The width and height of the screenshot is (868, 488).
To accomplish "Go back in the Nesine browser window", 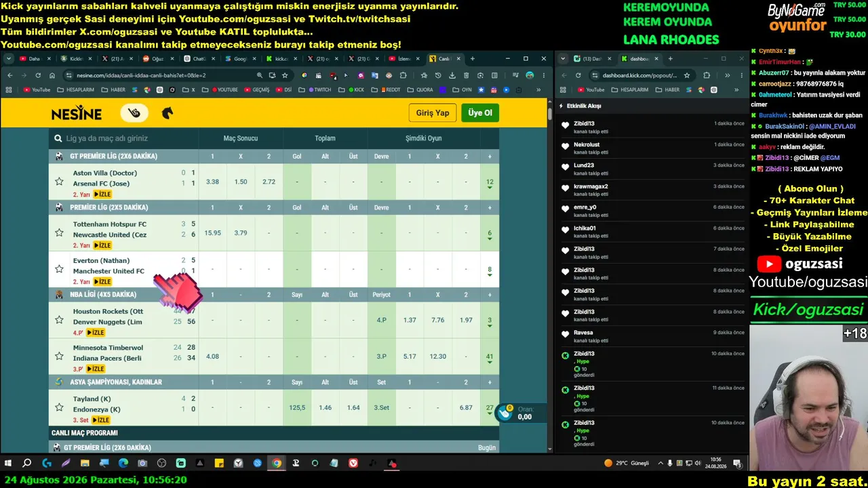I will 9,75.
